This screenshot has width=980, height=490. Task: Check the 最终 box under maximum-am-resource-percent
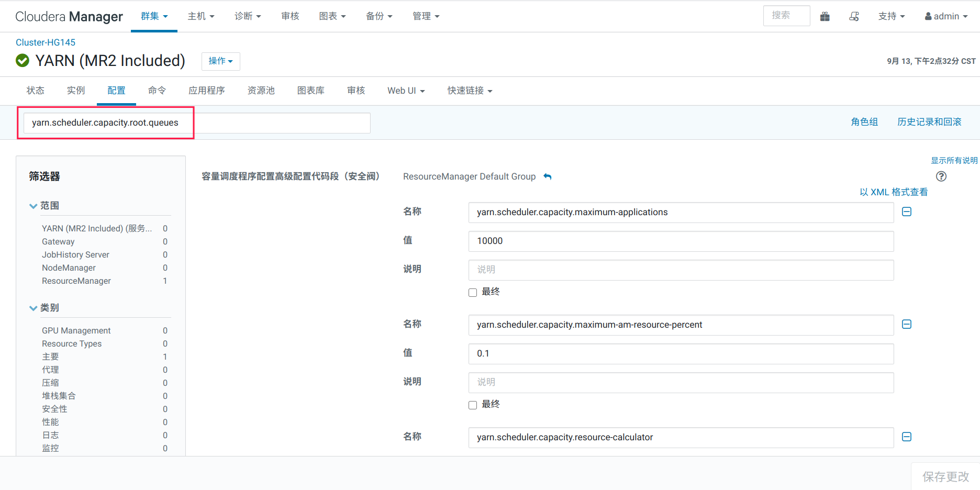(x=473, y=405)
